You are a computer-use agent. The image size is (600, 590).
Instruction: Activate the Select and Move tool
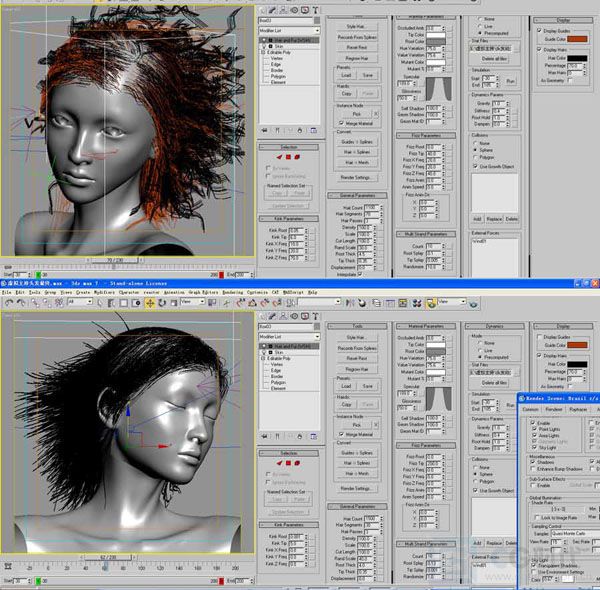[x=150, y=303]
